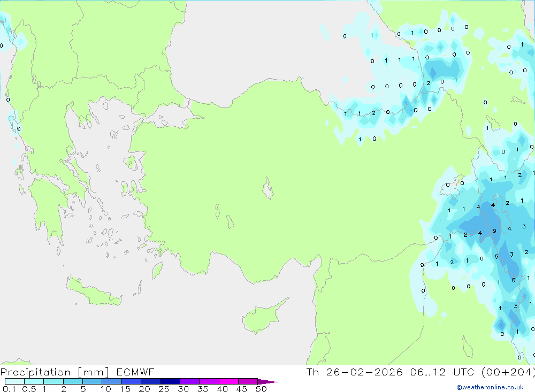Click the '50' legend scale label
Image resolution: width=535 pixels, height=392 pixels.
coord(262,389)
